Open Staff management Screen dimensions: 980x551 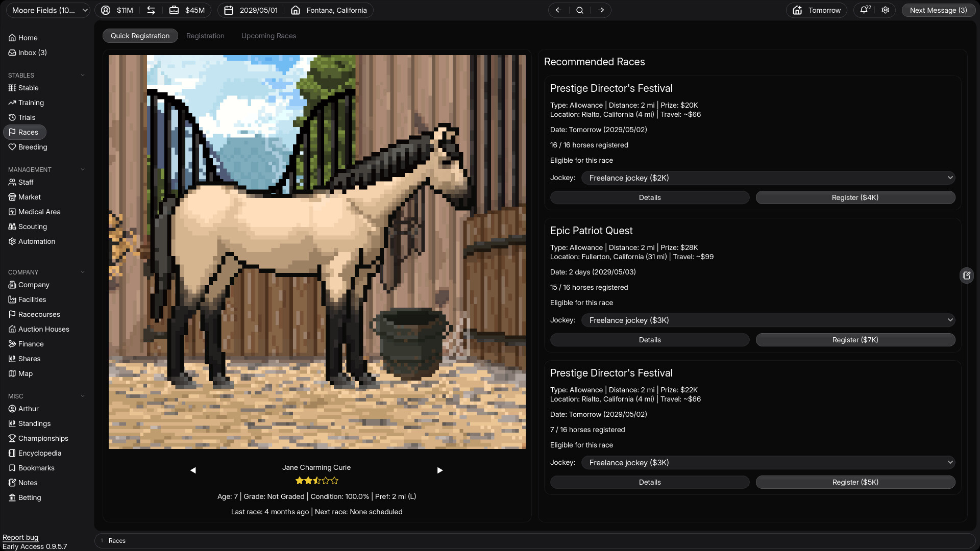coord(21,182)
